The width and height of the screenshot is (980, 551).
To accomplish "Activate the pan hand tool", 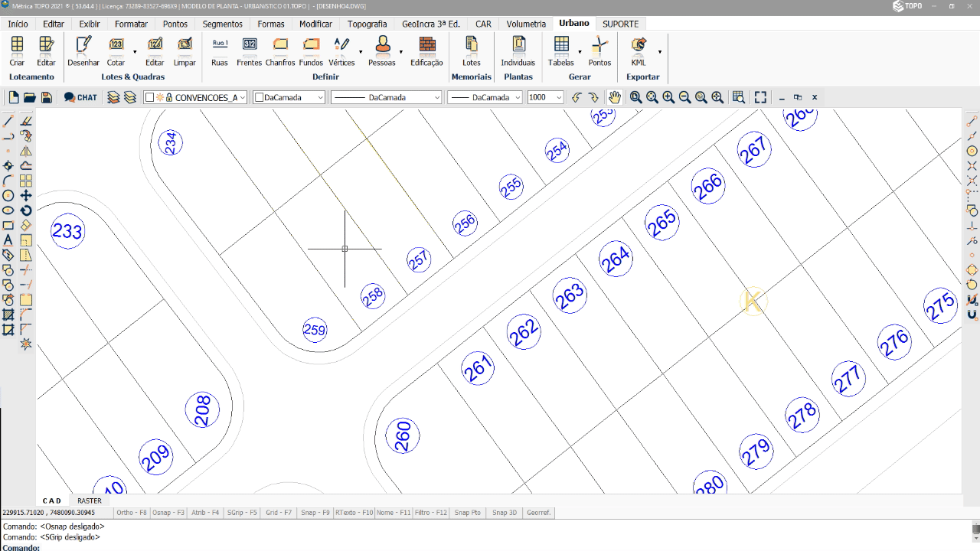I will (614, 97).
